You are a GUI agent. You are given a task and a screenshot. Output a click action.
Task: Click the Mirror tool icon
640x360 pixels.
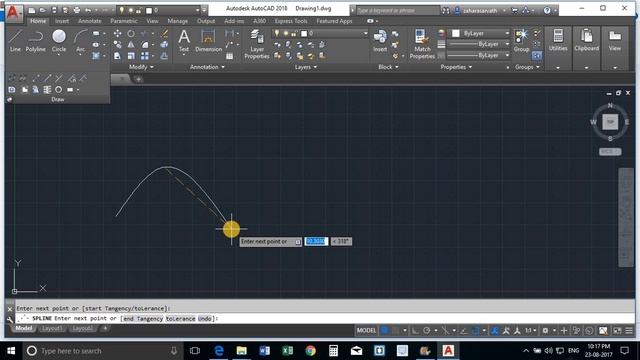tap(131, 44)
